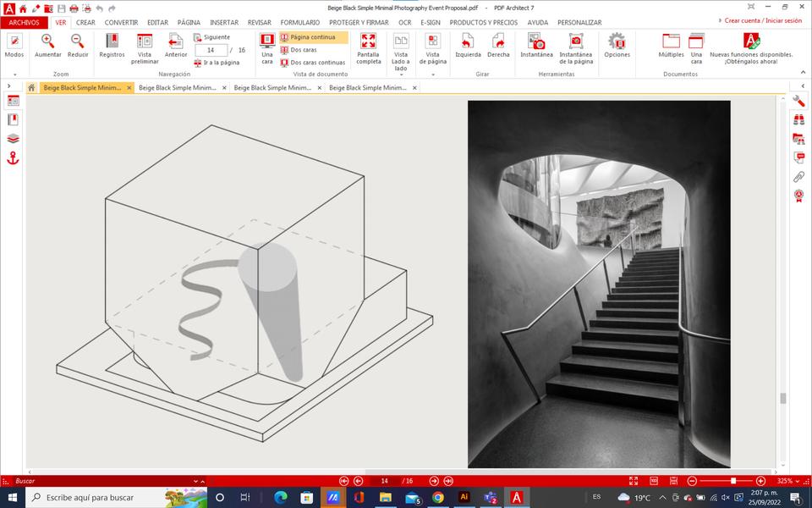812x508 pixels.
Task: Go to previous page in status bar
Action: (358, 481)
